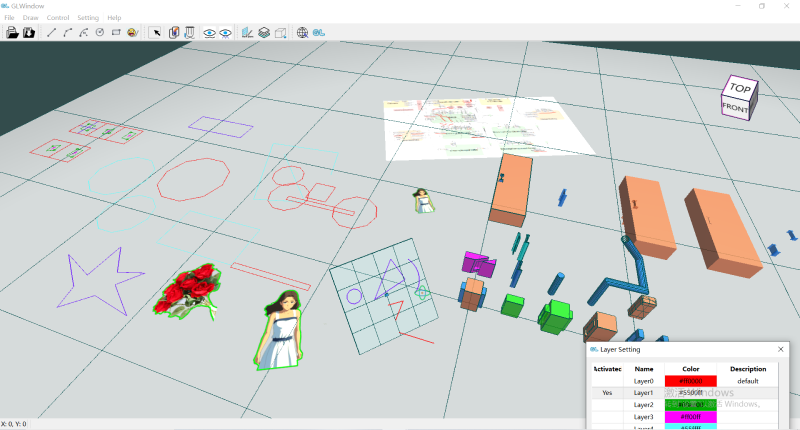Expand the Help menu
The width and height of the screenshot is (800, 430).
coord(114,18)
